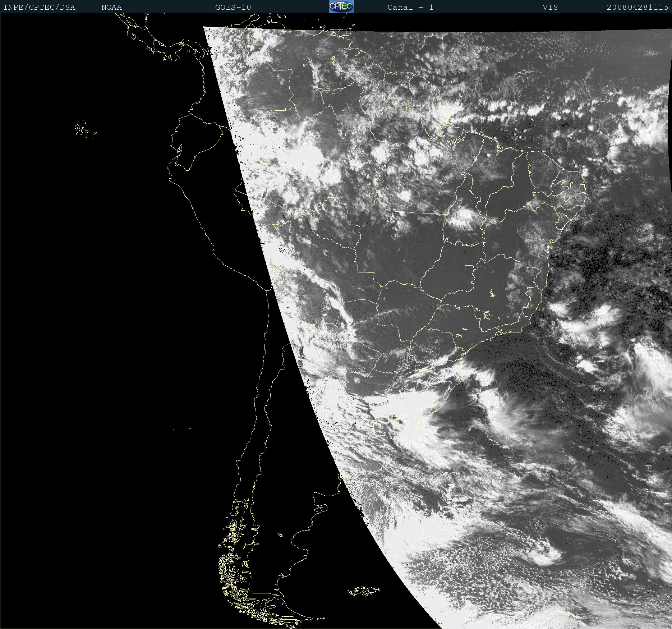Click the GOES-10 satellite label
Screen dimensions: 672x629
click(x=233, y=8)
